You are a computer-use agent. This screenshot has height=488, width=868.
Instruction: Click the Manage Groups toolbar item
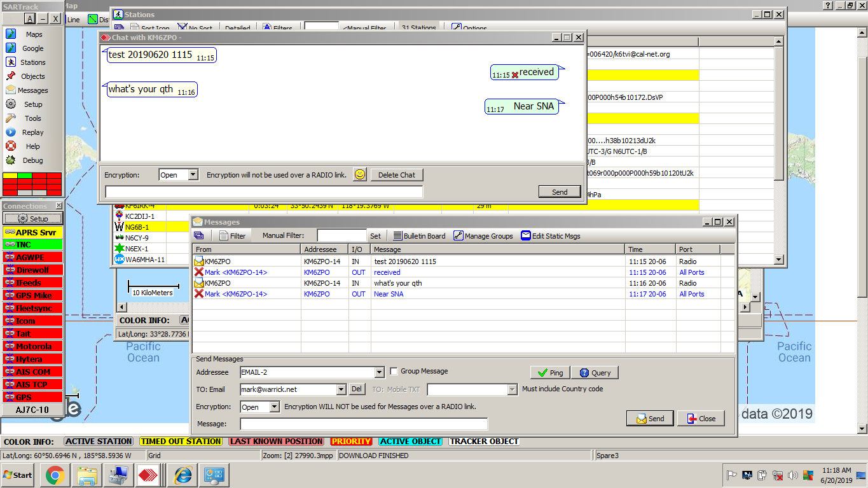click(x=483, y=236)
